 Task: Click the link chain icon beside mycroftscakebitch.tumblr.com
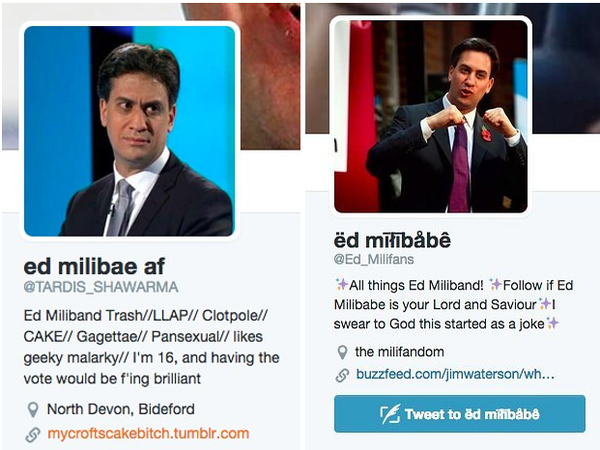click(33, 434)
